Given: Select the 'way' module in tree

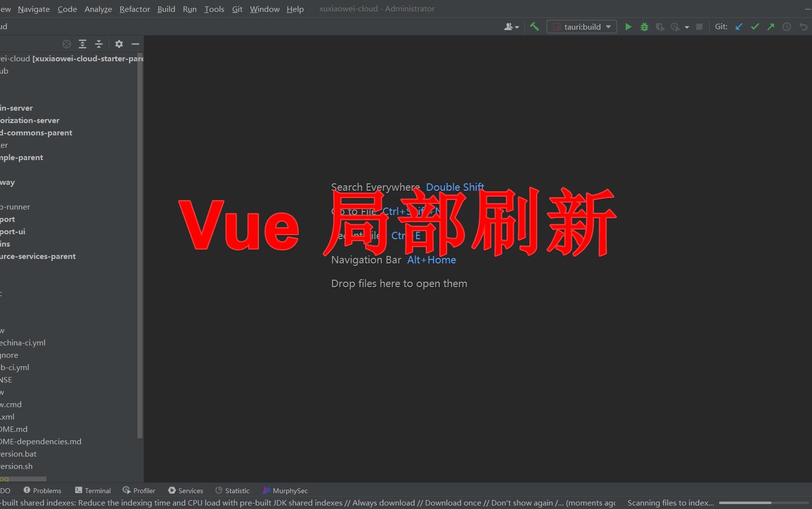Looking at the screenshot, I should click(x=7, y=182).
